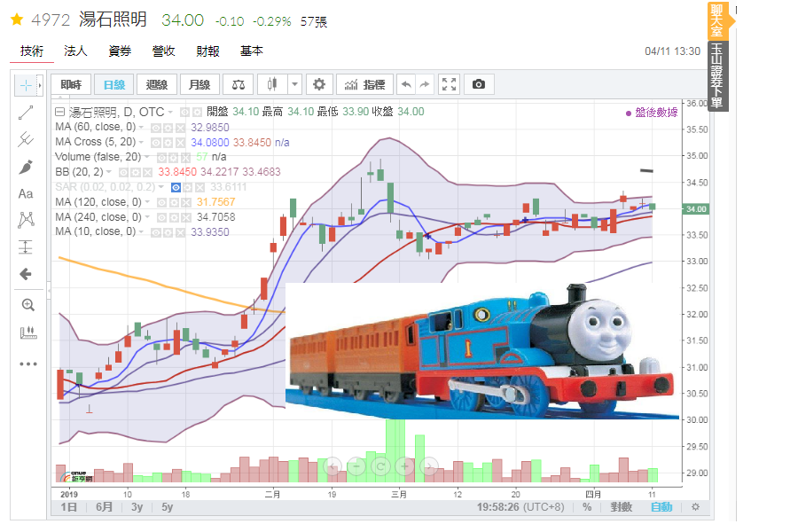
Task: Open dropdown for SAR (0.02, 0.02, 0.2)
Action: 160,187
